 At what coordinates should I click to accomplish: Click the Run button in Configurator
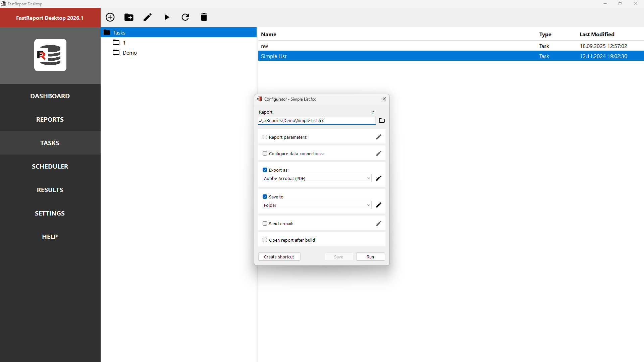(370, 257)
